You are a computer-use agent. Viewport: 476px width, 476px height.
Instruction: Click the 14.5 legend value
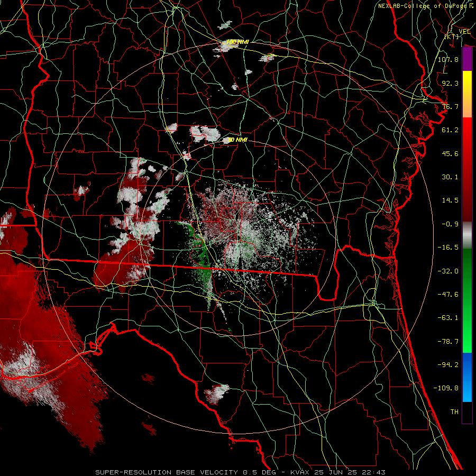tap(450, 200)
